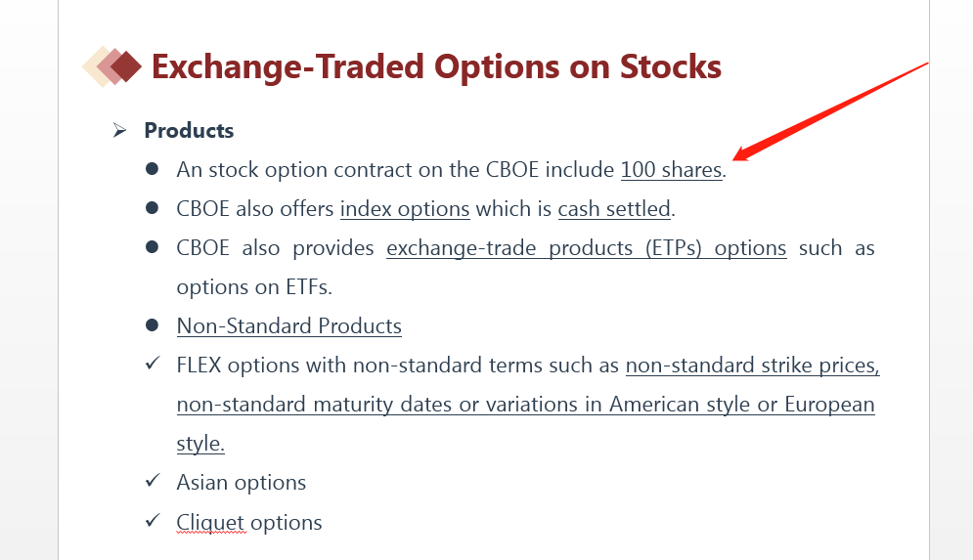
Task: Click the round bullet before 'An stock option'
Action: tap(152, 169)
